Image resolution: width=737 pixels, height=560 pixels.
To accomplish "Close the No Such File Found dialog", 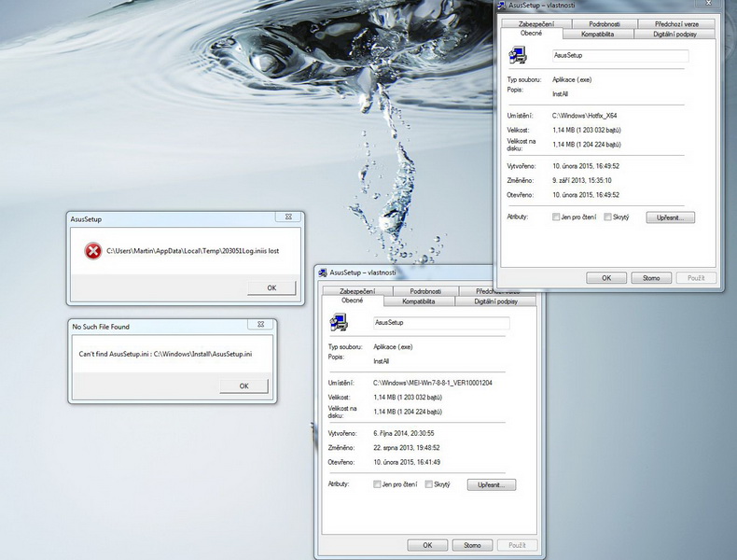I will 261,325.
